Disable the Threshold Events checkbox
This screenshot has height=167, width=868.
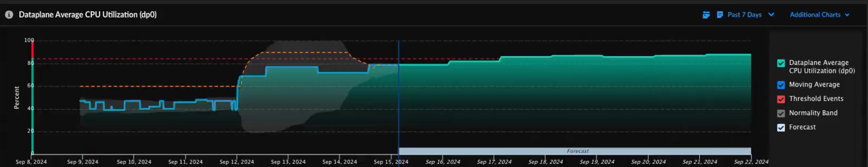[781, 99]
